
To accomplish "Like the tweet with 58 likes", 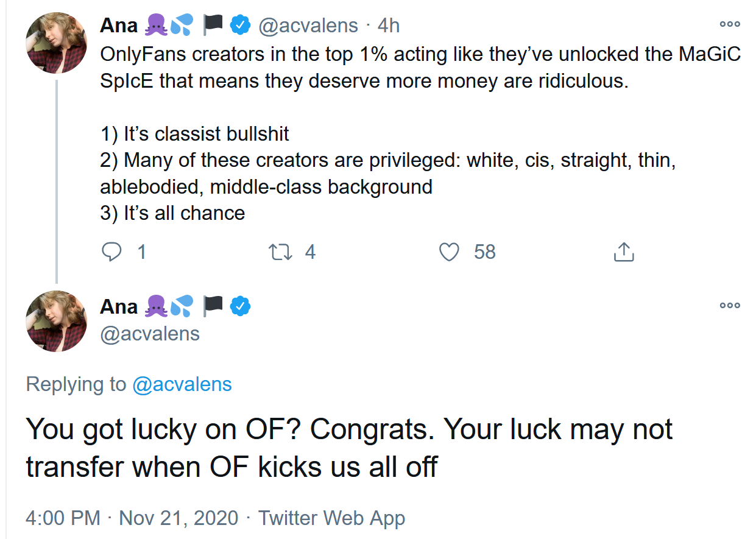I will [x=449, y=252].
